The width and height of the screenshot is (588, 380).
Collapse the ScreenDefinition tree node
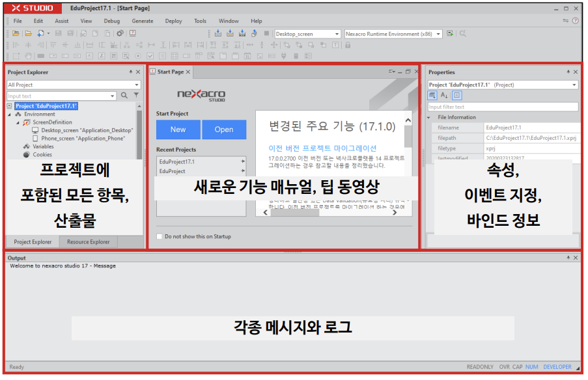tap(18, 122)
